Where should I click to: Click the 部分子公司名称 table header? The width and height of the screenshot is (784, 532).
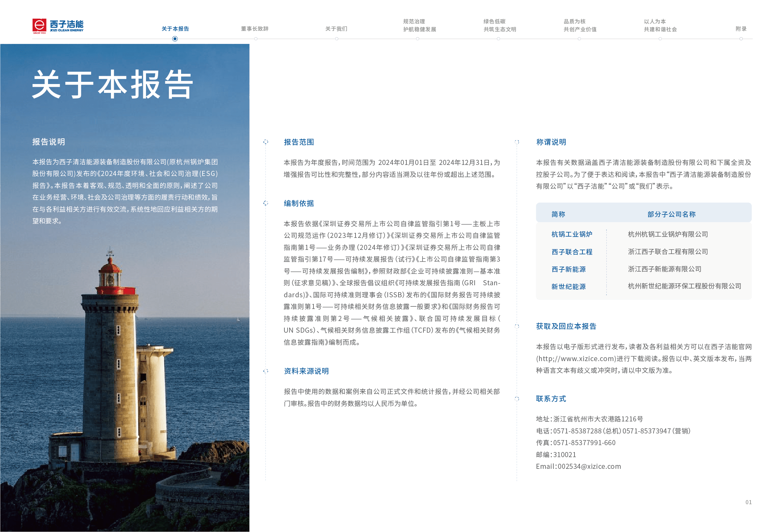[671, 214]
